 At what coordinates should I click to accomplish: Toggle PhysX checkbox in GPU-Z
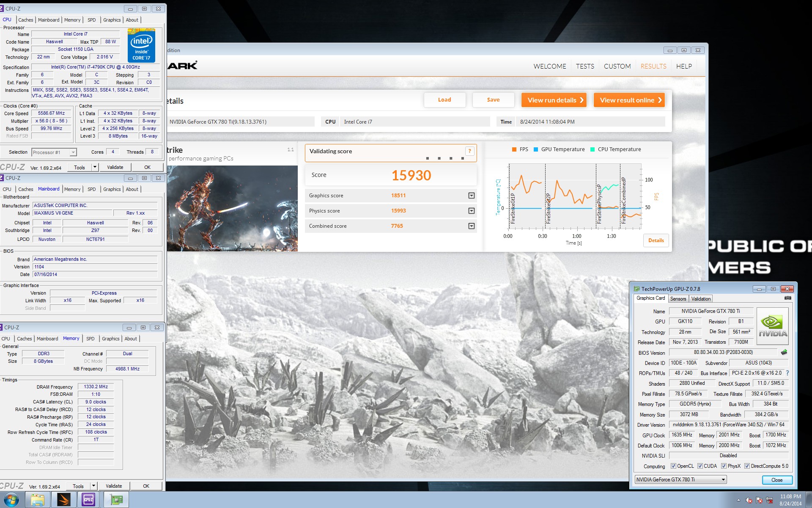(723, 465)
